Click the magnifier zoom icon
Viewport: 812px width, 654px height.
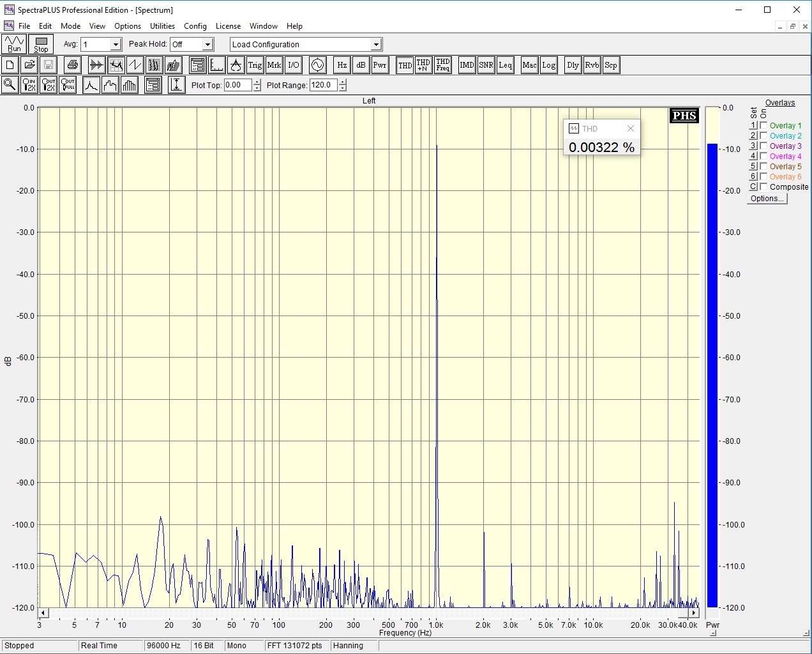tap(10, 85)
